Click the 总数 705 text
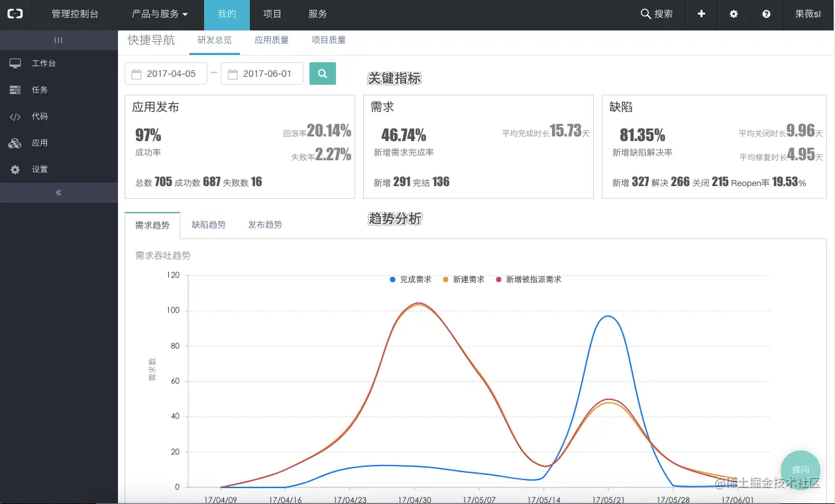 (x=153, y=182)
